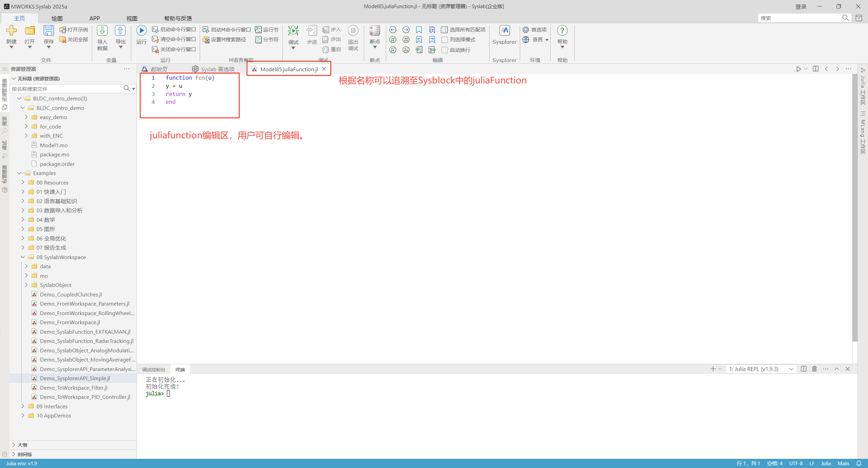Screen dimensions: 868x468
Task: Click the notification bell in status bar
Action: pos(859,464)
